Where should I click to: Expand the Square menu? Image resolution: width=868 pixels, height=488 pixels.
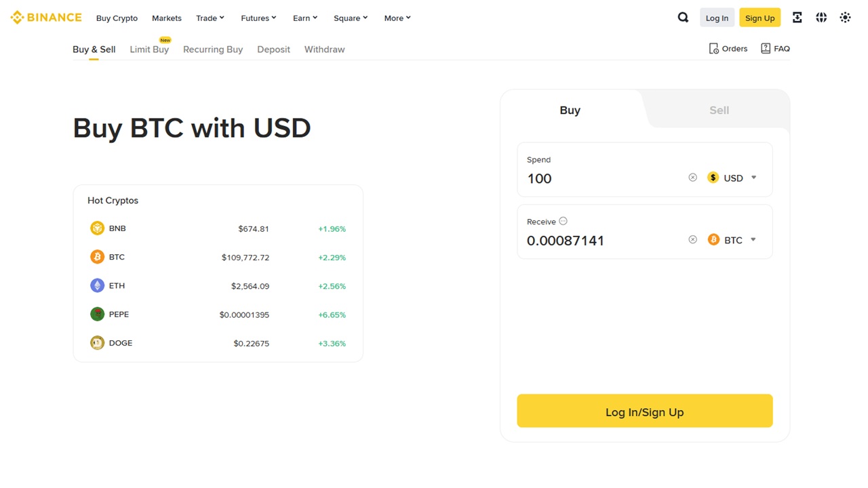tap(351, 18)
